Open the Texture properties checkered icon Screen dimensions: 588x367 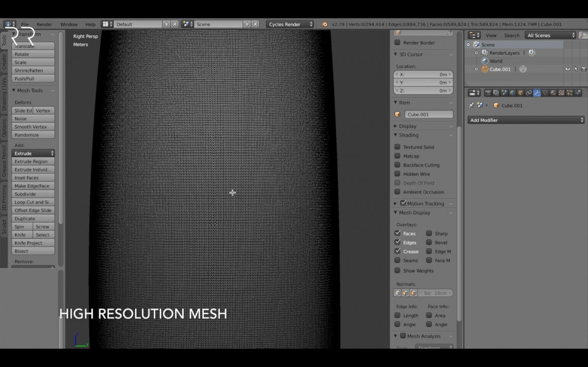pyautogui.click(x=561, y=92)
